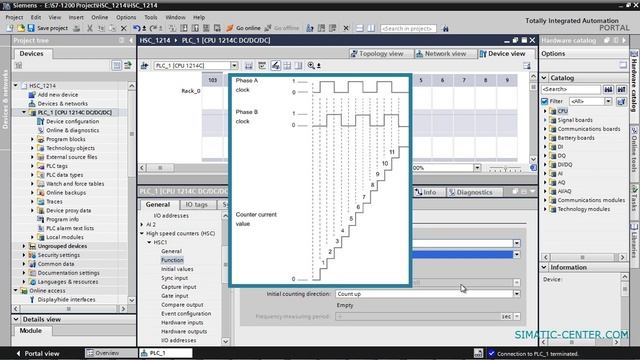Click Portal view at bottom left
The height and width of the screenshot is (360, 640).
click(x=38, y=353)
